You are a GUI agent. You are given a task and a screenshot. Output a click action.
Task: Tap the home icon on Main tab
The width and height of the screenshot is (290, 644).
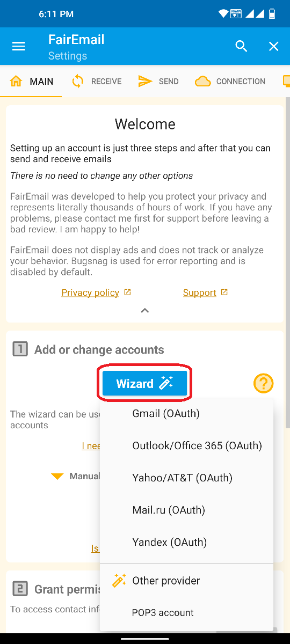pos(16,82)
